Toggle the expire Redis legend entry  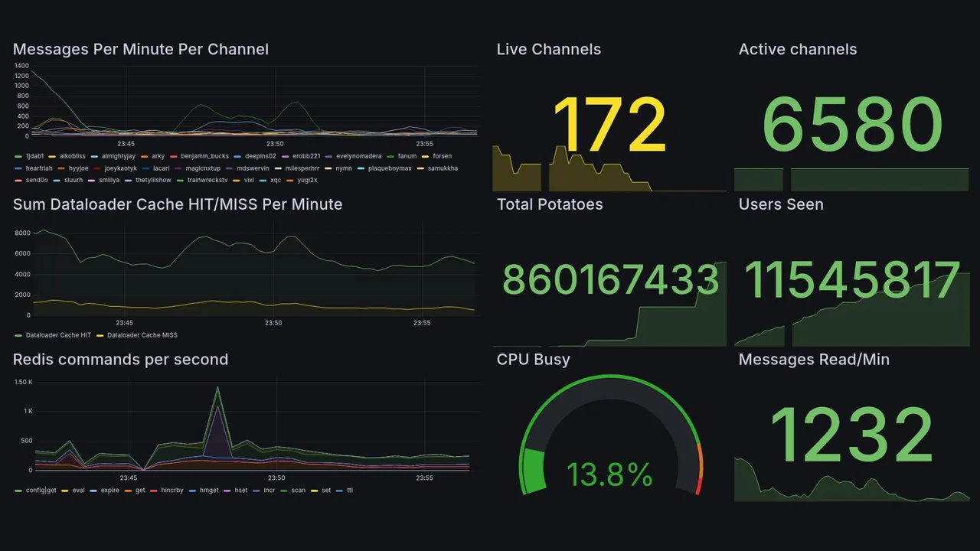109,491
